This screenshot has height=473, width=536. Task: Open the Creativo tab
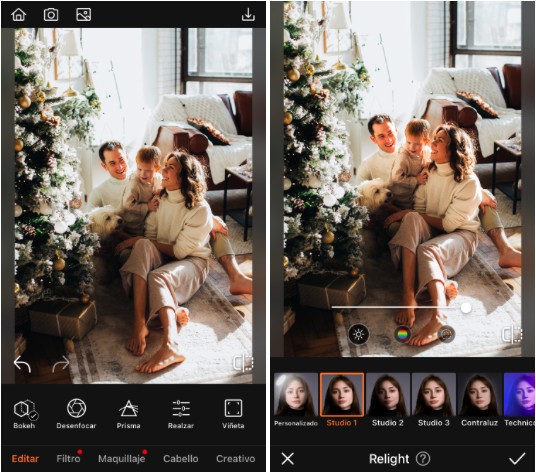[236, 459]
